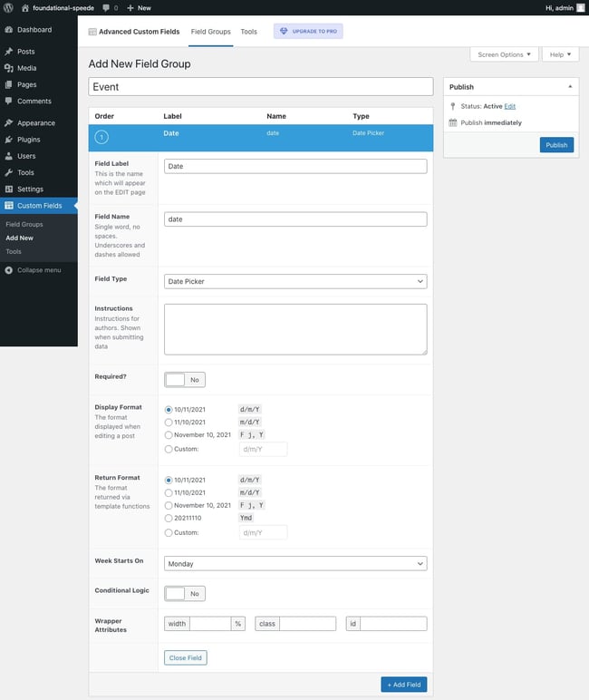
Task: Open Media from the sidebar icon
Action: click(x=9, y=68)
